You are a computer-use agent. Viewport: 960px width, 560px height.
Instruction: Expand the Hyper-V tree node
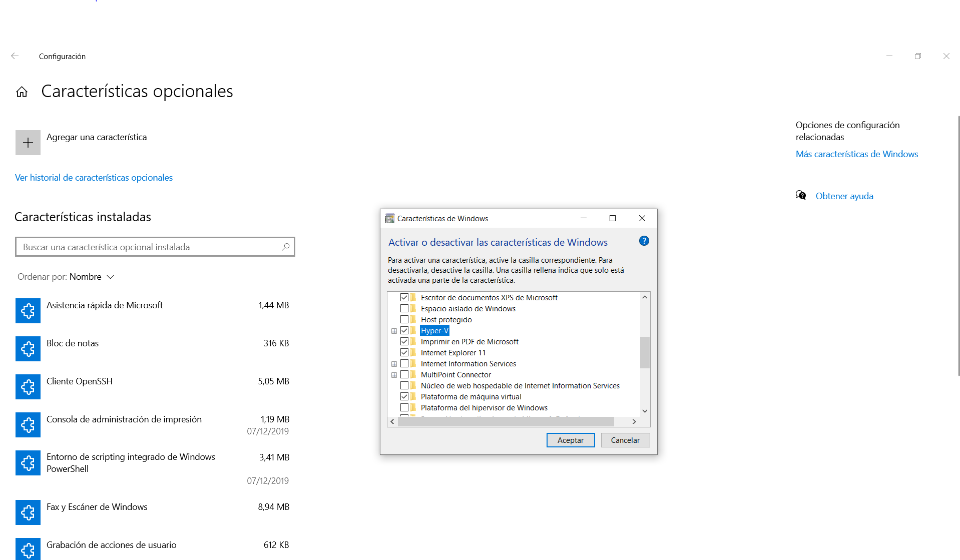(x=394, y=331)
